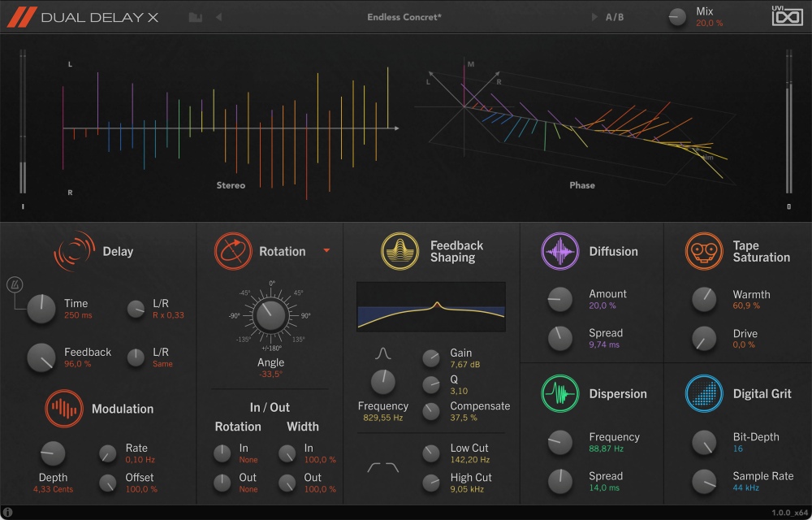812x520 pixels.
Task: Click the UVI logo icon
Action: click(787, 15)
